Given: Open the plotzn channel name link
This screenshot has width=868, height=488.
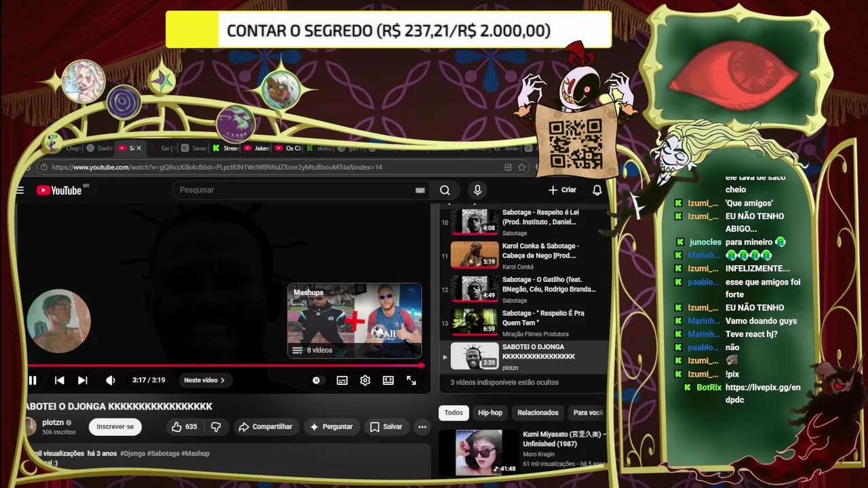Looking at the screenshot, I should click(x=53, y=422).
